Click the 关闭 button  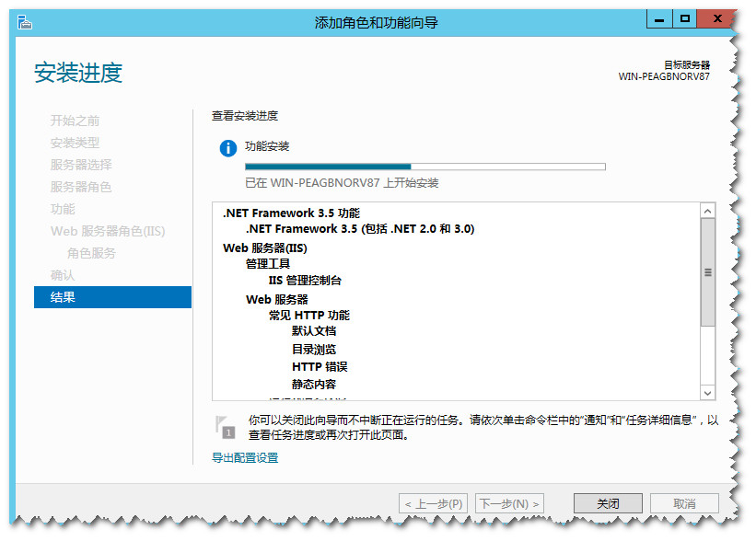(608, 503)
